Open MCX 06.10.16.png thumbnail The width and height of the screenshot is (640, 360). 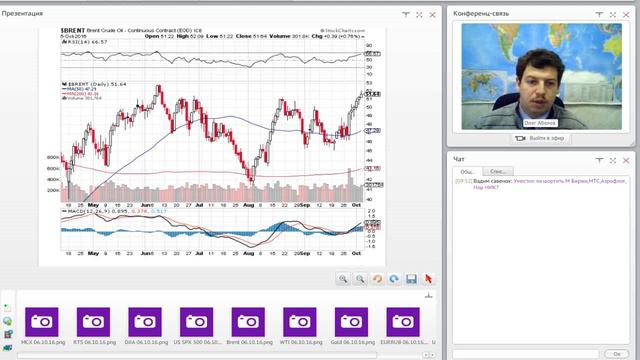pos(42,322)
